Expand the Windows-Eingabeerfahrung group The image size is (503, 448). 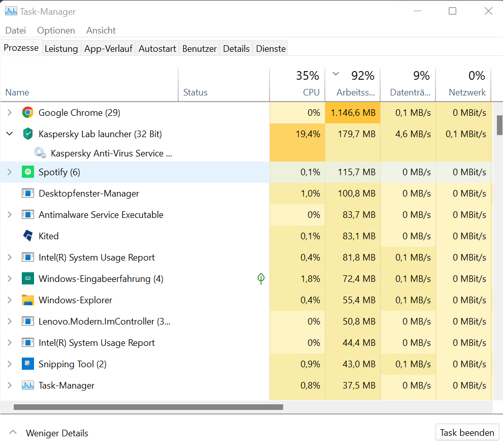(10, 278)
